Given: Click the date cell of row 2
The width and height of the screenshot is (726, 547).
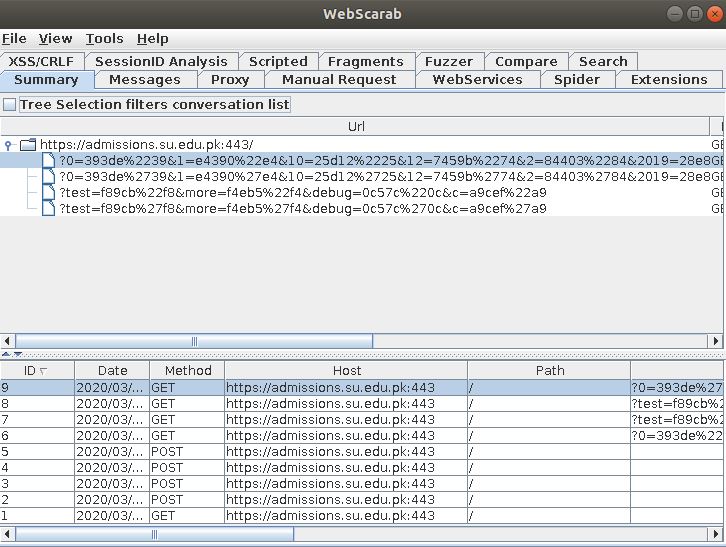Looking at the screenshot, I should click(112, 500).
